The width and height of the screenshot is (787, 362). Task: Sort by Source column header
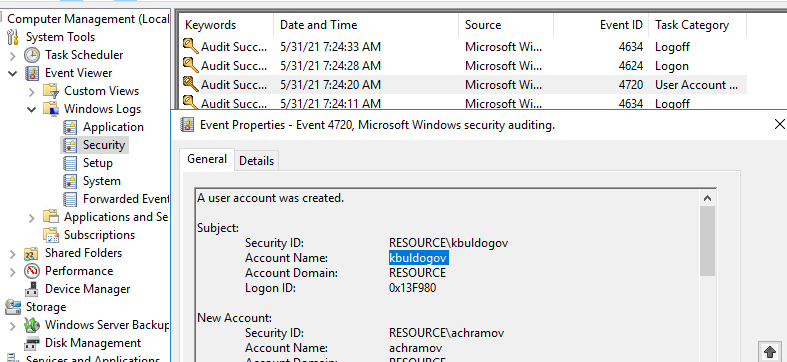click(506, 25)
